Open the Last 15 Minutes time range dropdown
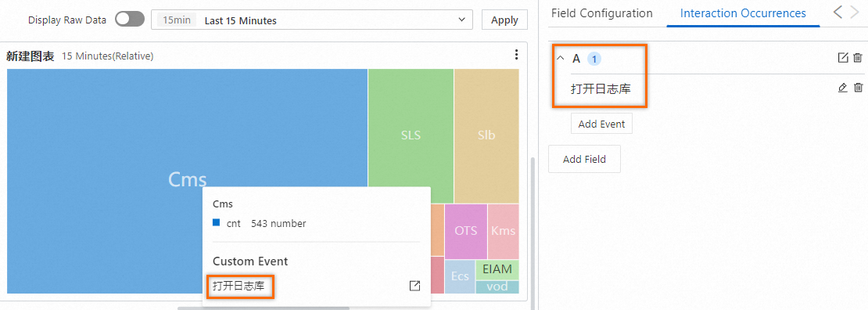 click(312, 20)
